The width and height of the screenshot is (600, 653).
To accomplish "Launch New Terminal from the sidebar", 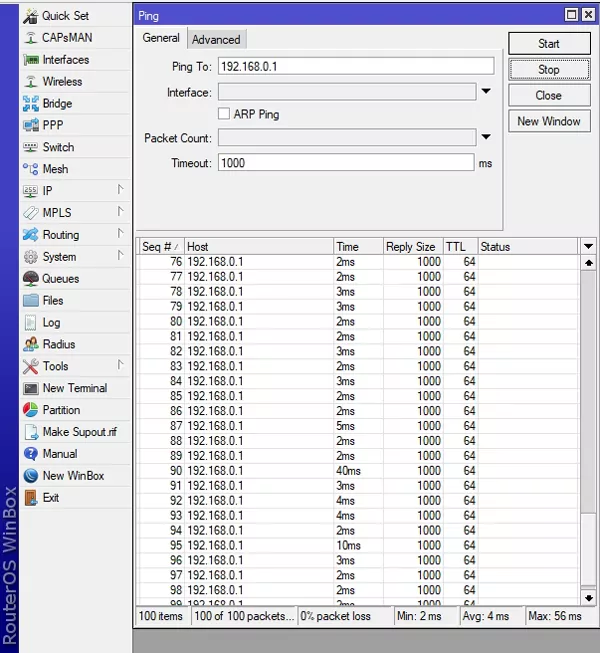I will point(31,388).
